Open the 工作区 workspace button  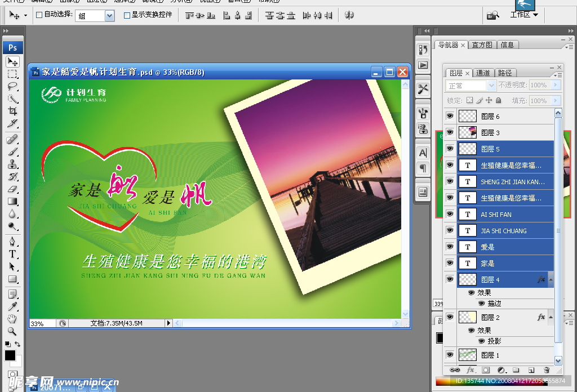point(524,15)
